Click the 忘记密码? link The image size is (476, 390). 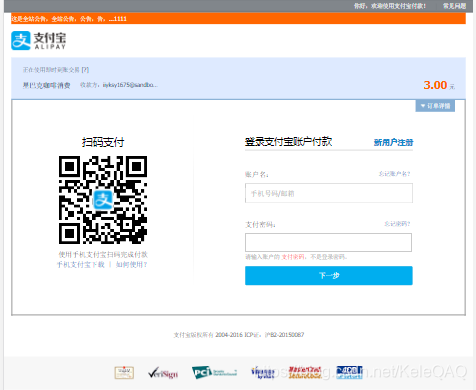(397, 224)
